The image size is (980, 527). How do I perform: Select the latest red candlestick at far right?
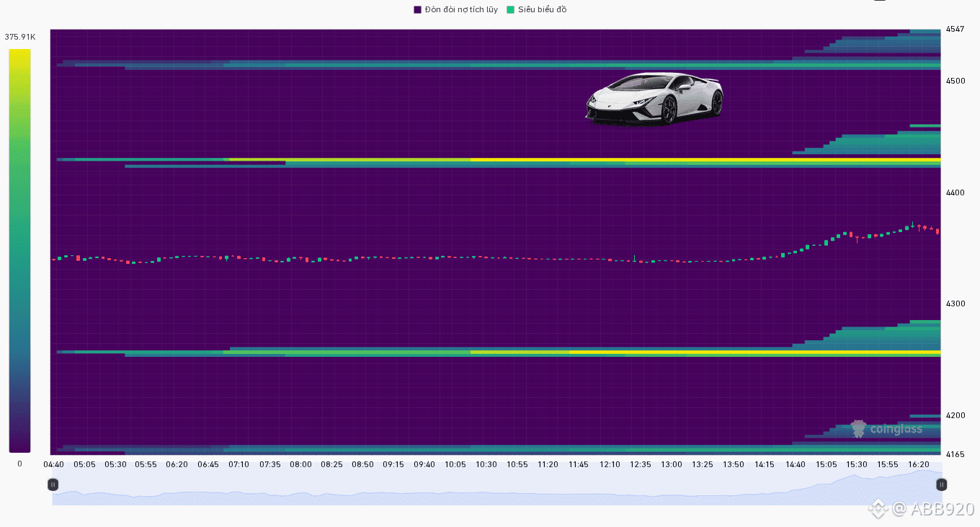click(x=937, y=231)
